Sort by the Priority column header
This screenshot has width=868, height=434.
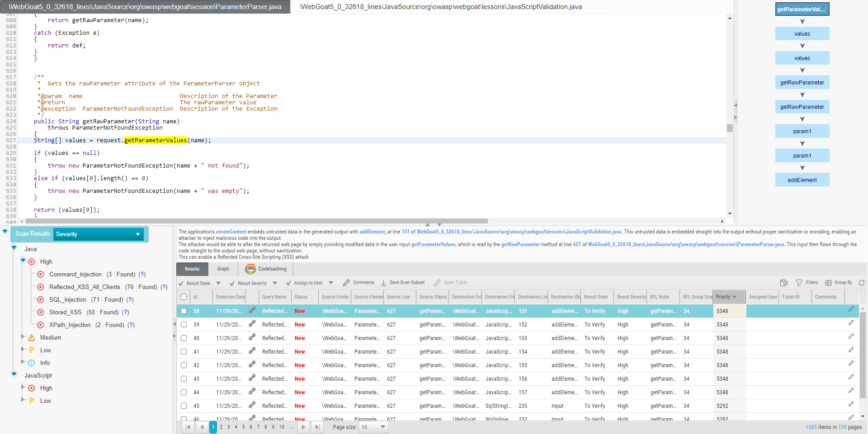click(x=728, y=297)
